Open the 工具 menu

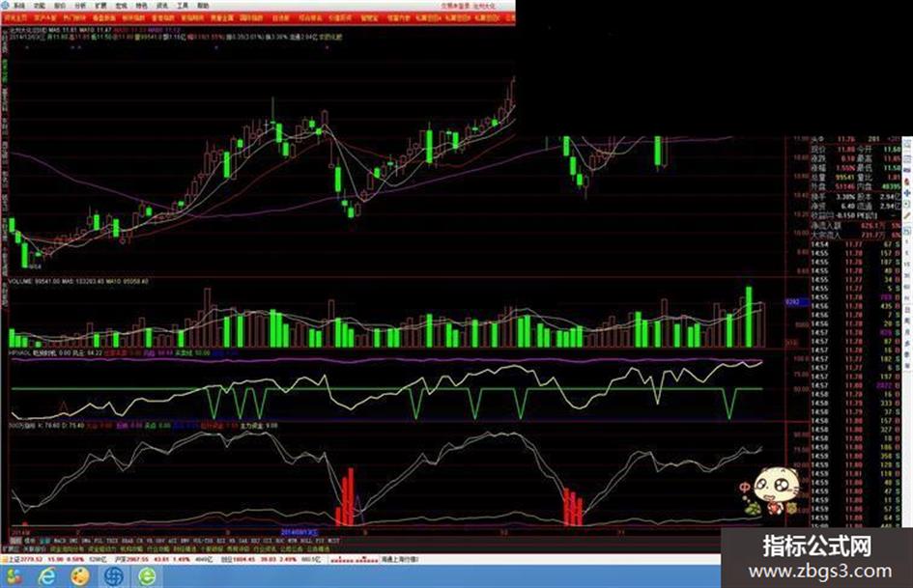pyautogui.click(x=183, y=5)
